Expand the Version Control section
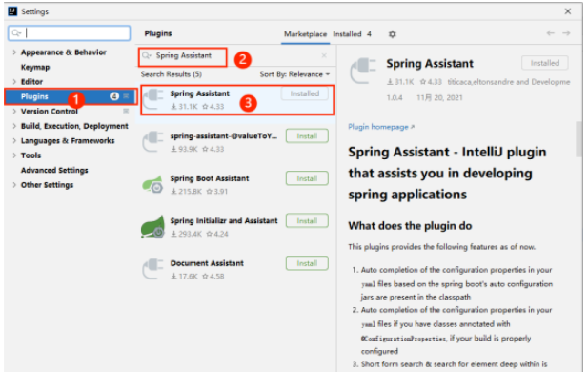This screenshot has width=588, height=372. coord(14,111)
